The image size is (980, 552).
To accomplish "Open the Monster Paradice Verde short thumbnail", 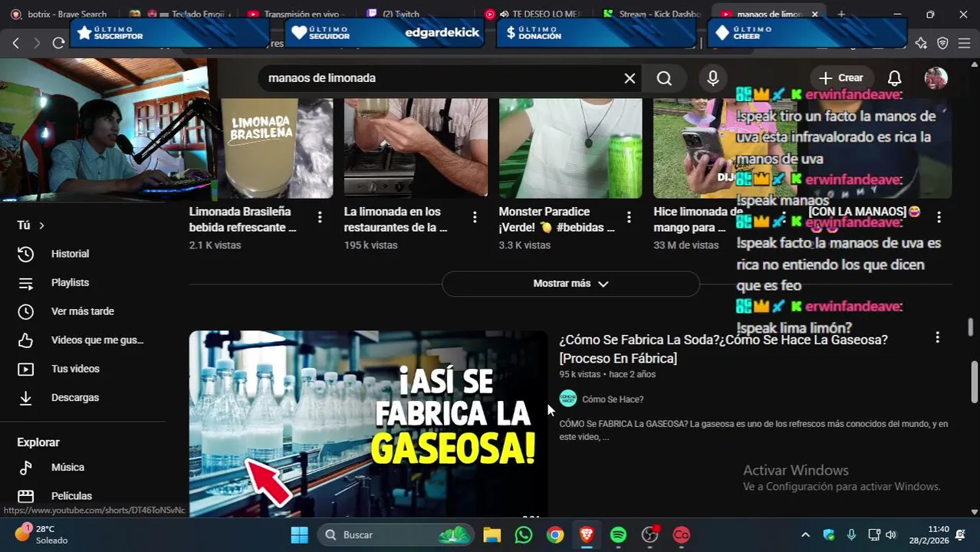I will pyautogui.click(x=571, y=149).
